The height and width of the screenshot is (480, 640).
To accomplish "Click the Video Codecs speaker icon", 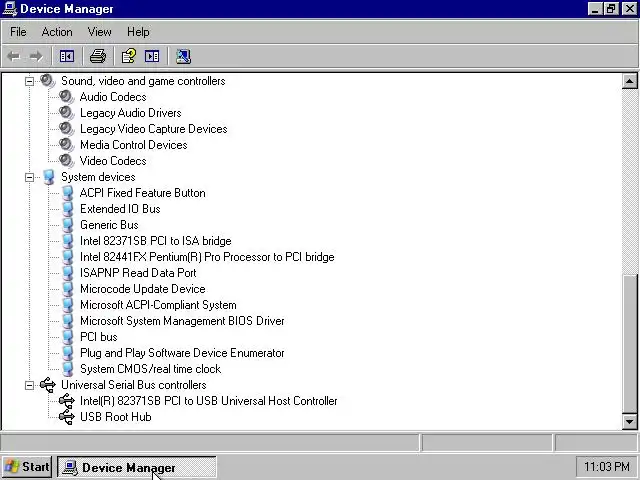I will [67, 161].
